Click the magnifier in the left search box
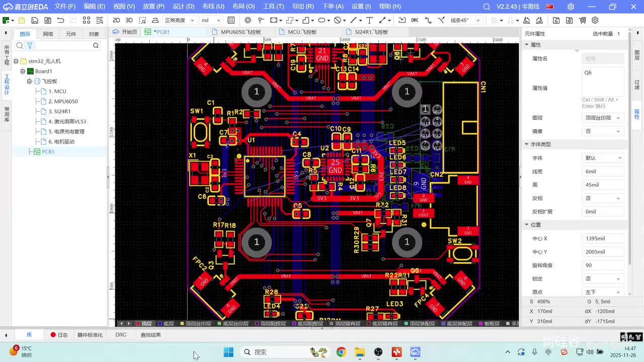Screen dimensions: 644x362 (96, 45)
